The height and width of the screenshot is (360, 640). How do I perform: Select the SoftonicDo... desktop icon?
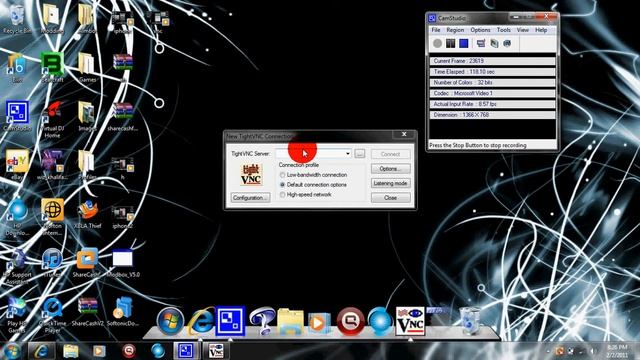click(122, 311)
